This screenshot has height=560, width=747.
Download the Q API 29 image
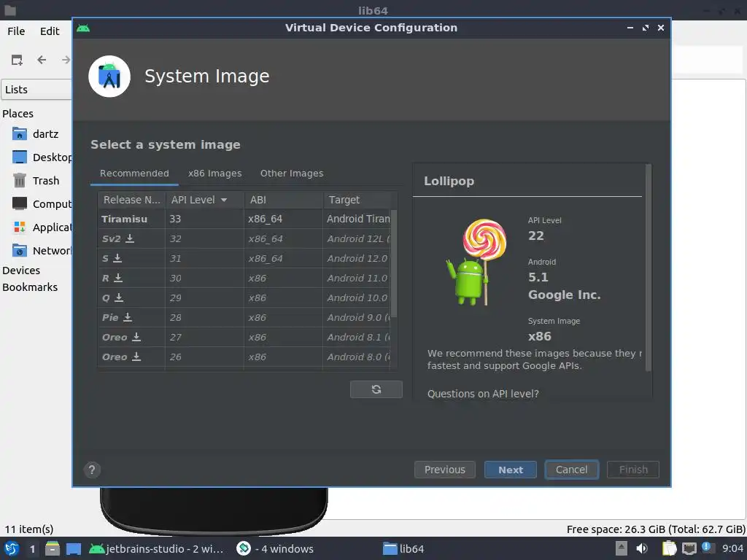click(x=119, y=297)
